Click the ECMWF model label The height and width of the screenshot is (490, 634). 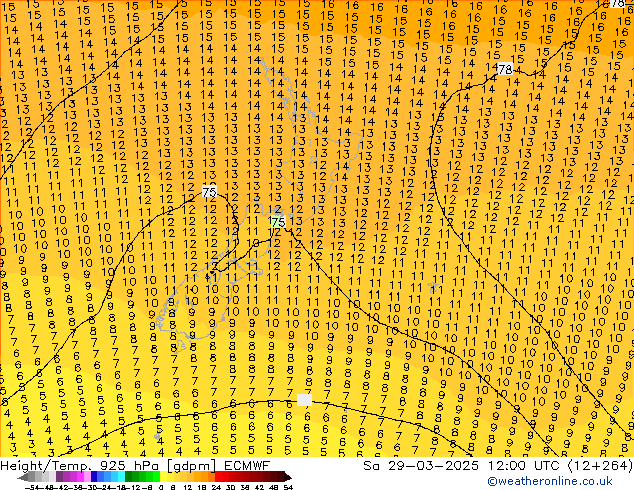point(247,465)
